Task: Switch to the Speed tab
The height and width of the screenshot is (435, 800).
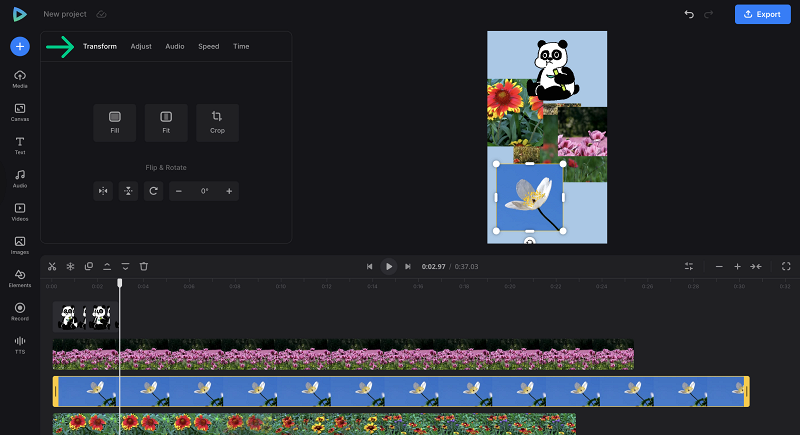Action: 209,46
